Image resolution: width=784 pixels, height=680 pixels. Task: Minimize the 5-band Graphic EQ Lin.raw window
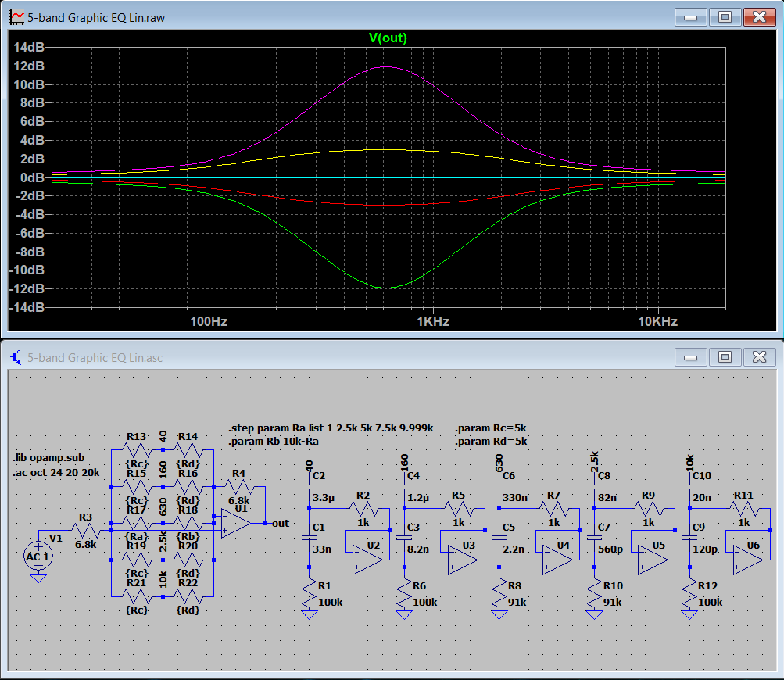pyautogui.click(x=690, y=17)
